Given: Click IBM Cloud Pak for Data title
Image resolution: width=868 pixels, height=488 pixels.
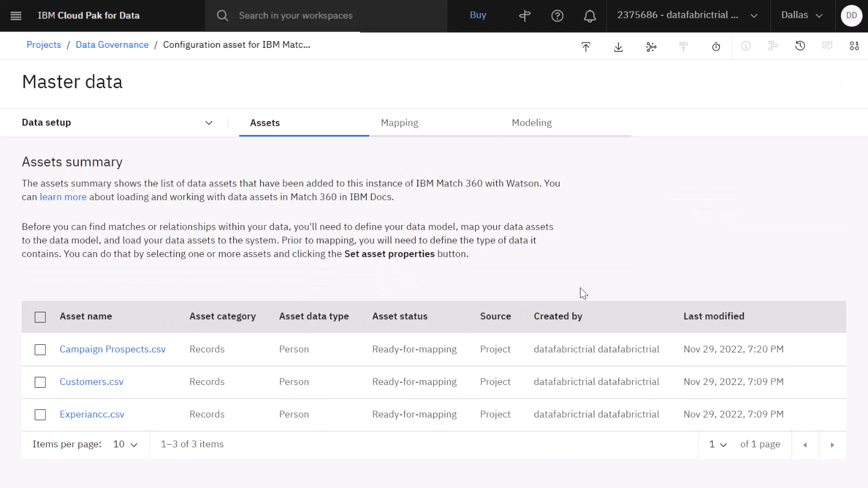Looking at the screenshot, I should pos(88,16).
